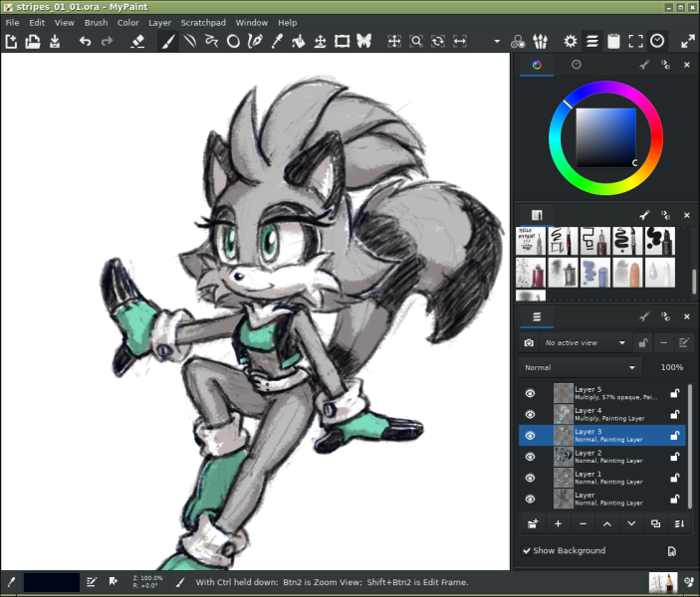Select the Symmetry butterfly tool

point(363,42)
